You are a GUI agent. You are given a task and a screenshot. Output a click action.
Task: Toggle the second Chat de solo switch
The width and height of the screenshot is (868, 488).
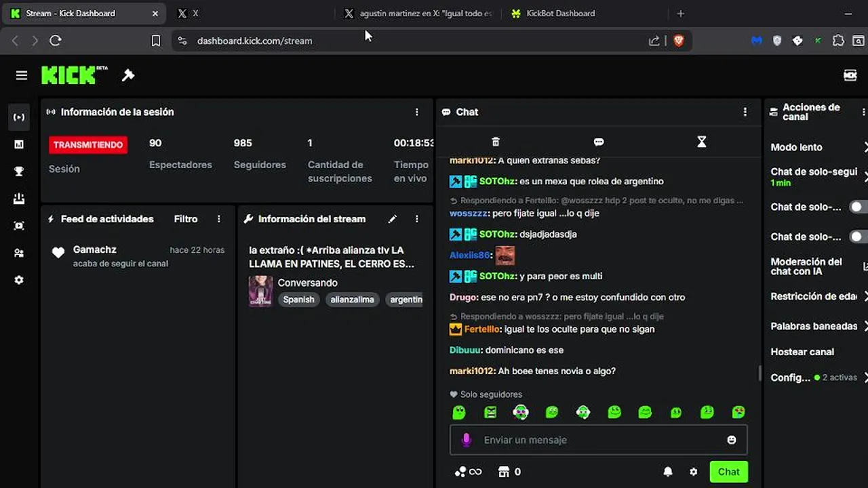(x=859, y=237)
